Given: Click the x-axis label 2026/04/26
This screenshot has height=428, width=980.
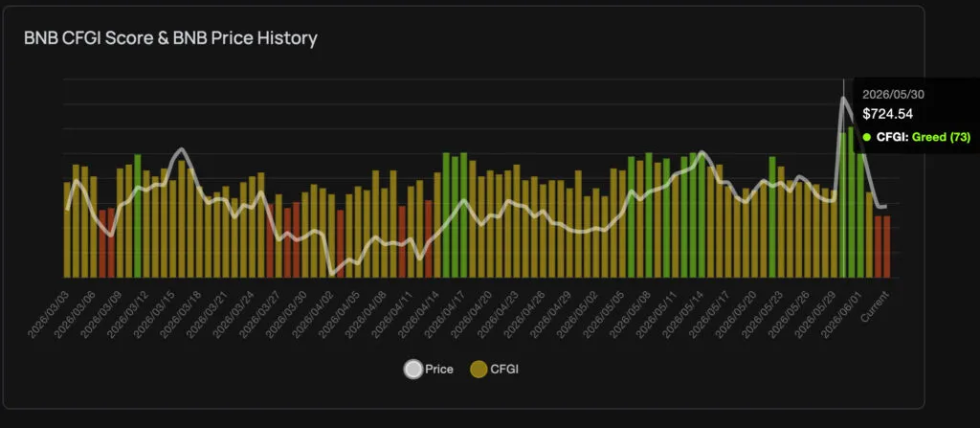Looking at the screenshot, I should point(524,315).
